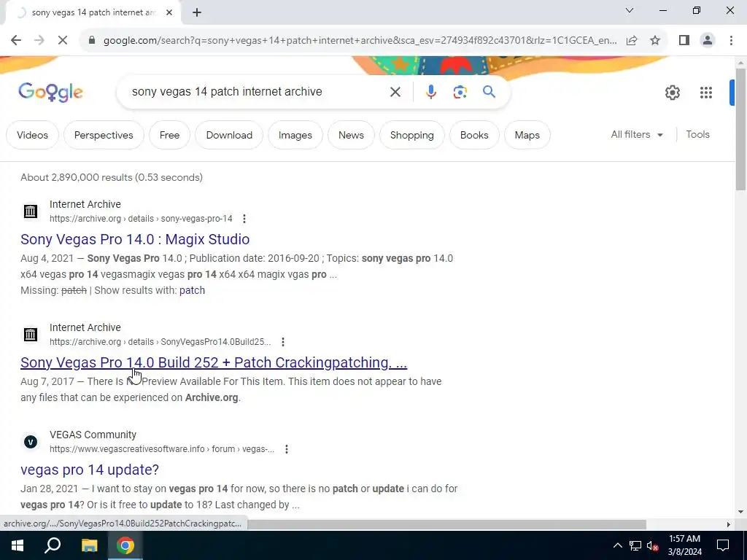
Task: Open the Sony Vegas Pro 14.0 Build 252 + Patch link
Action: [214, 362]
